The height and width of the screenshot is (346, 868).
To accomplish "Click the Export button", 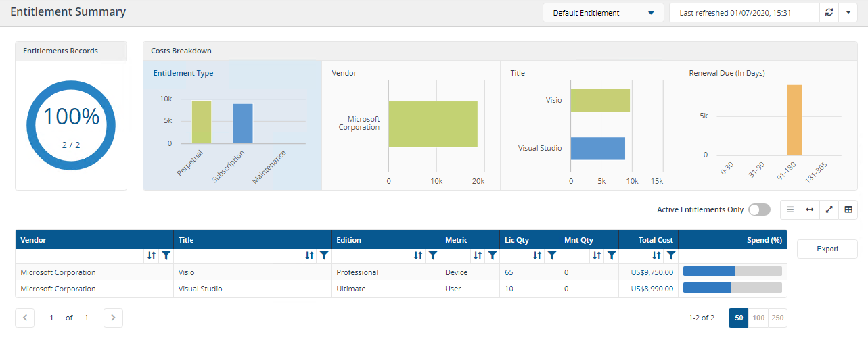I will (827, 249).
